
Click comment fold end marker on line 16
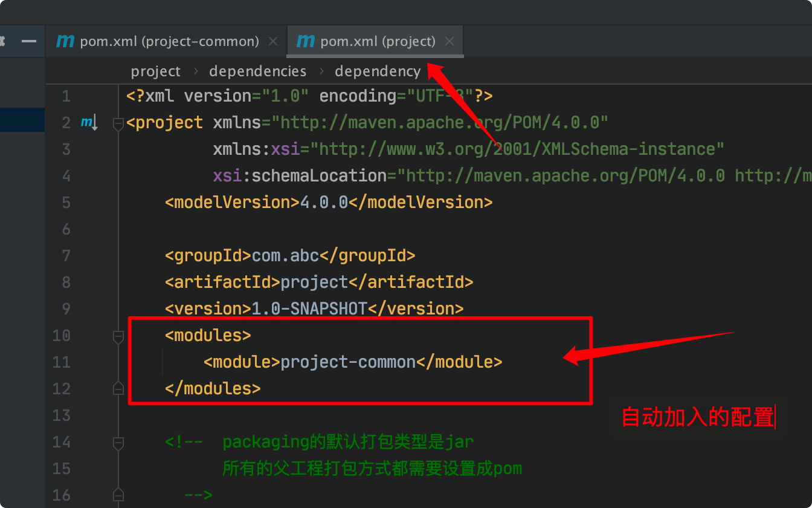(x=118, y=495)
